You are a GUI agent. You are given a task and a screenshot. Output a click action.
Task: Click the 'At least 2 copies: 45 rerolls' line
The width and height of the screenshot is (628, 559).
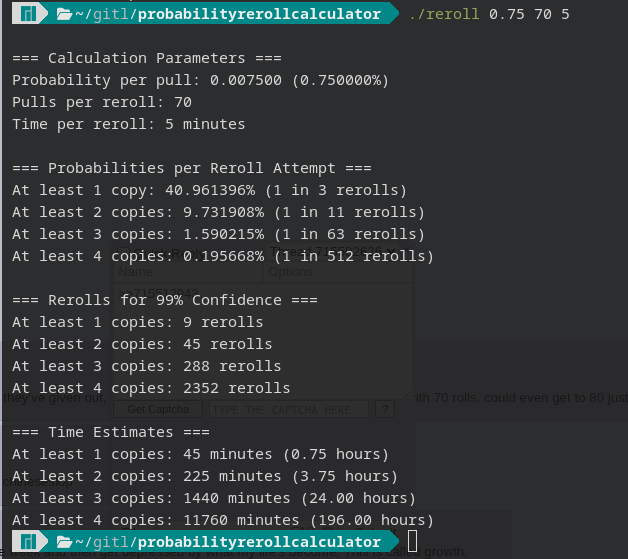coord(142,344)
